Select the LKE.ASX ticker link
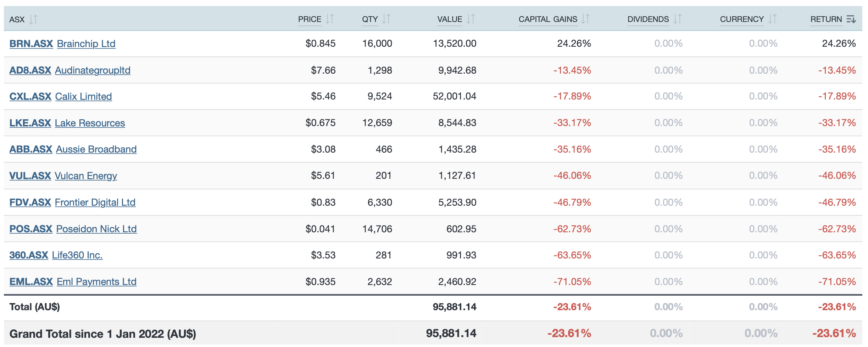868x347 pixels. click(x=30, y=123)
